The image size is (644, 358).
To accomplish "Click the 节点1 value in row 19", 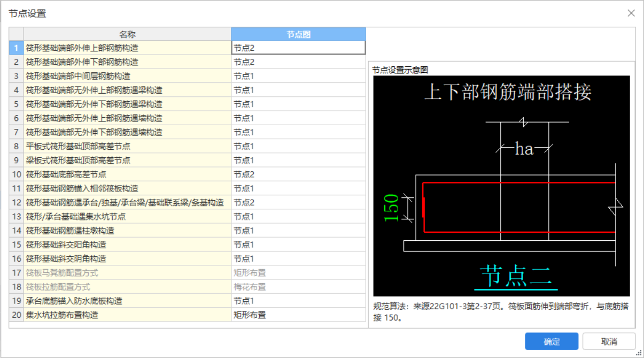I will pyautogui.click(x=299, y=301).
